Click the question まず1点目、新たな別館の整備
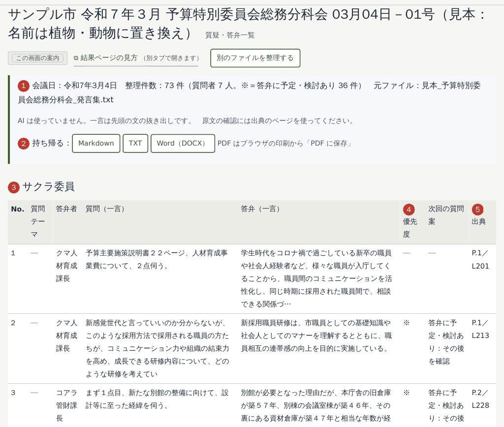The height and width of the screenshot is (427, 504). click(x=157, y=399)
